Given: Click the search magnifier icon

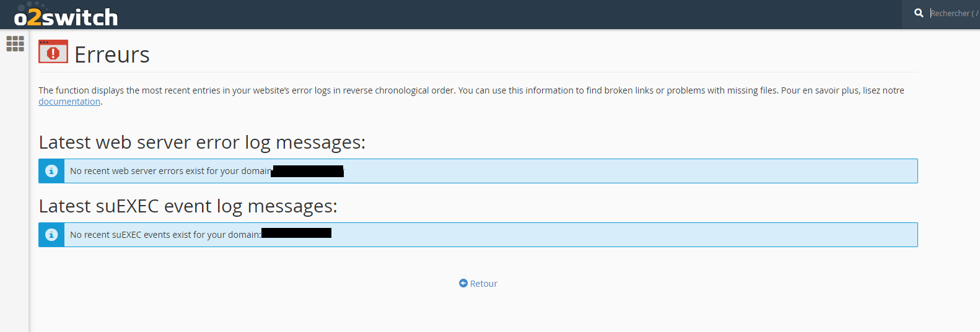Looking at the screenshot, I should point(919,13).
